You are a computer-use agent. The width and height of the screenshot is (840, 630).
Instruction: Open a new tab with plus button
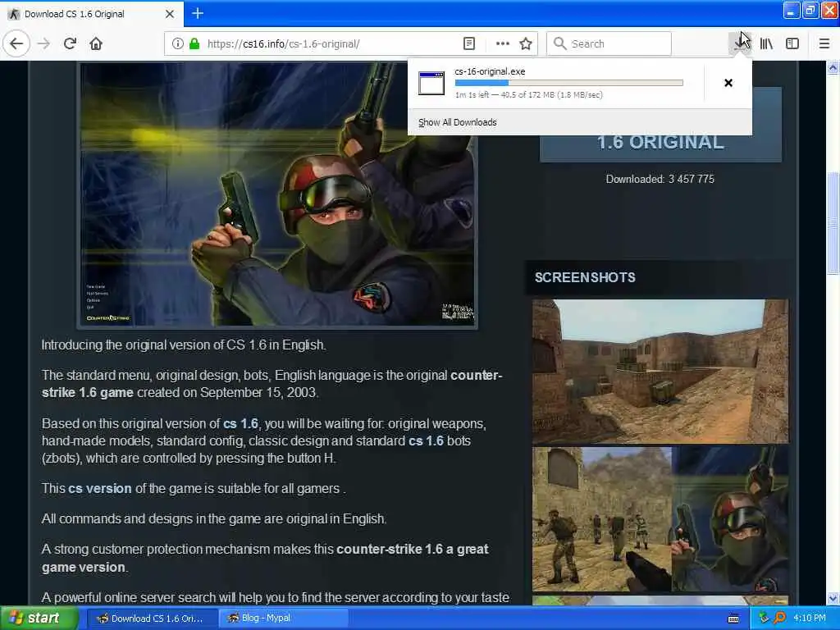(198, 13)
